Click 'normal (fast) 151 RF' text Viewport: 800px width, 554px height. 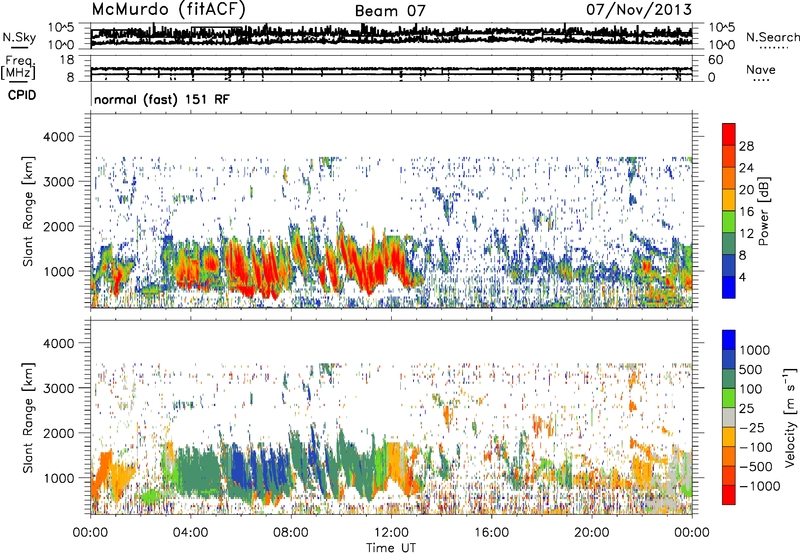coord(162,99)
